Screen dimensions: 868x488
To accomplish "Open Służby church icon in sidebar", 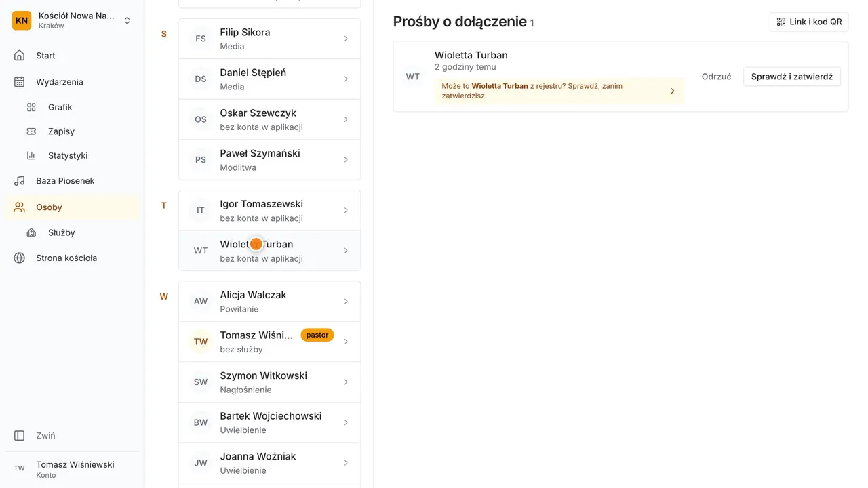I will (x=31, y=232).
